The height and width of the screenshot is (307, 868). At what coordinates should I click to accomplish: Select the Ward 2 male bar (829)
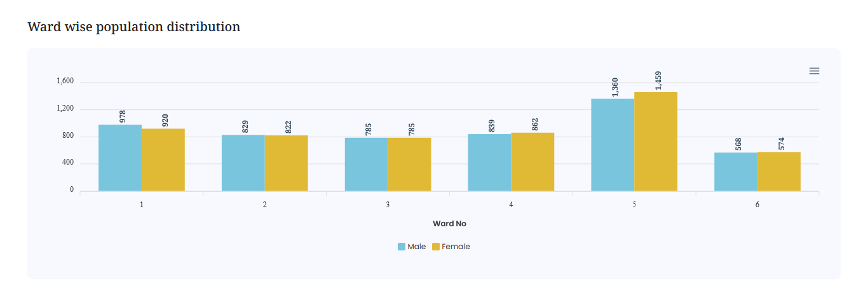tap(243, 163)
